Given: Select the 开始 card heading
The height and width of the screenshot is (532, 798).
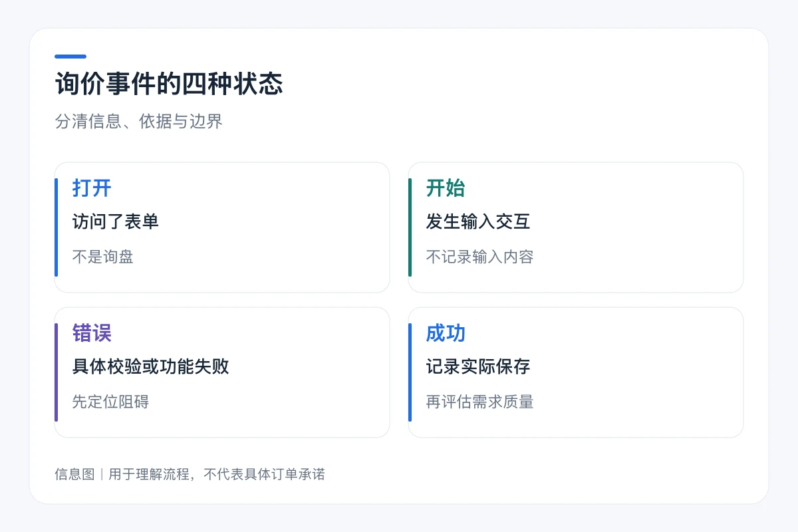Looking at the screenshot, I should pyautogui.click(x=446, y=188).
